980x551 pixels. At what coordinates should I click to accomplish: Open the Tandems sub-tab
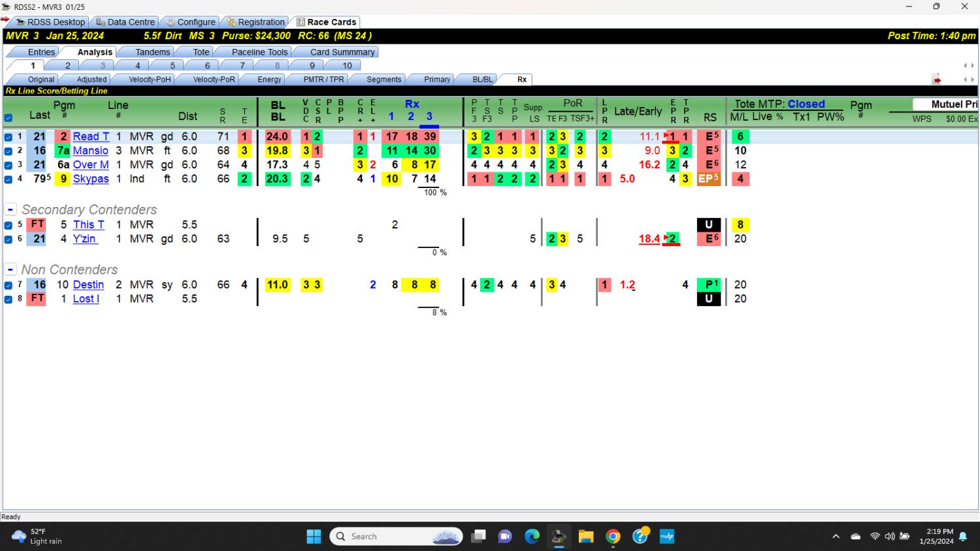pyautogui.click(x=153, y=52)
